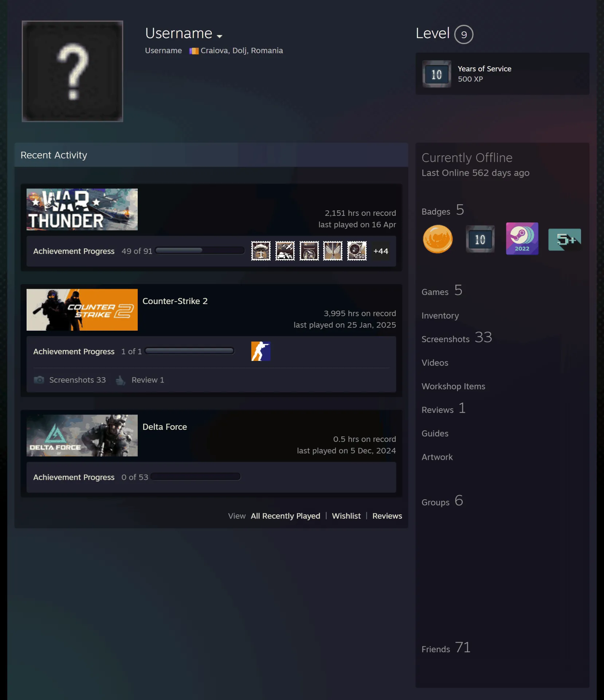Open the Friends 71 list
Image resolution: width=604 pixels, height=700 pixels.
pyautogui.click(x=446, y=648)
